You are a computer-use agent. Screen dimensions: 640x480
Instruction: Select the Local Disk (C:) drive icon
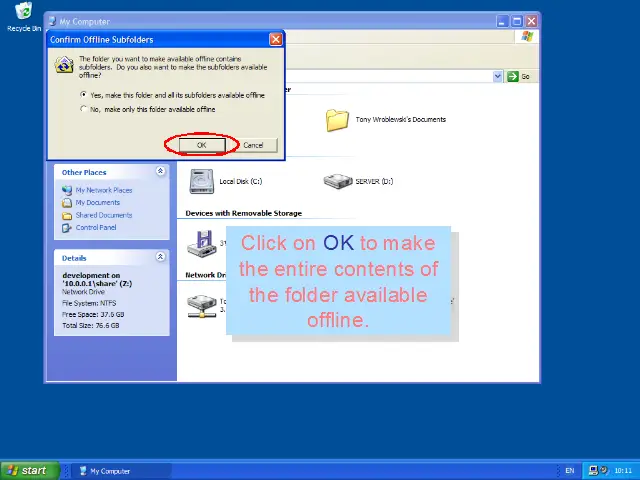[x=202, y=181]
